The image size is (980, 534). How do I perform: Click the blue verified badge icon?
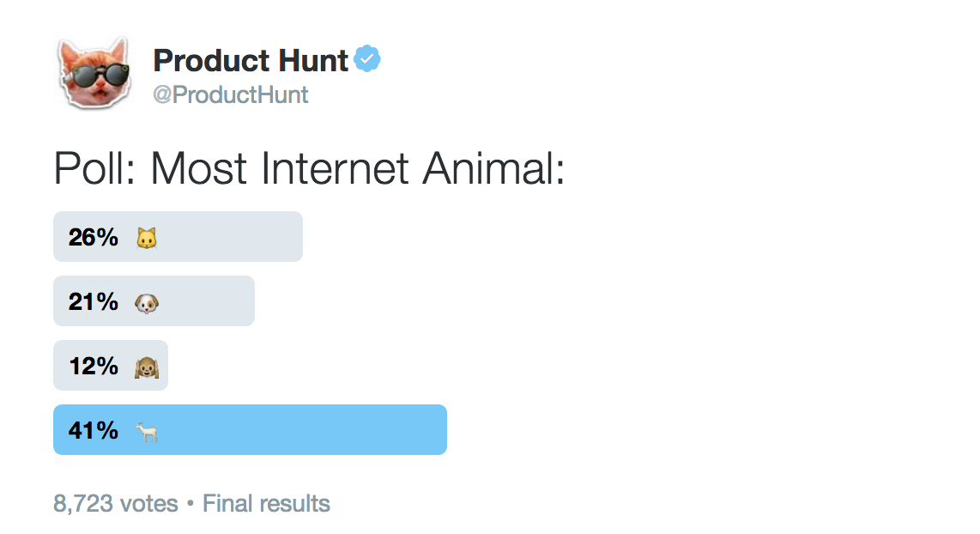[x=367, y=58]
